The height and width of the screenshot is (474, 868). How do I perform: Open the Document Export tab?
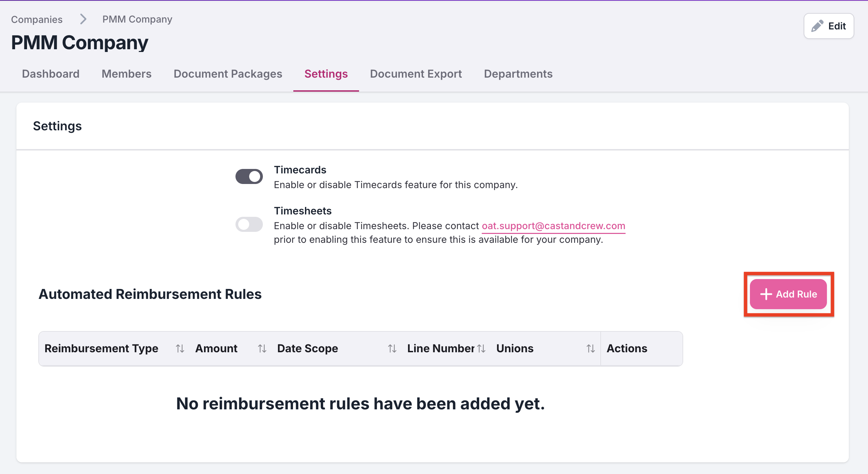[x=416, y=74]
